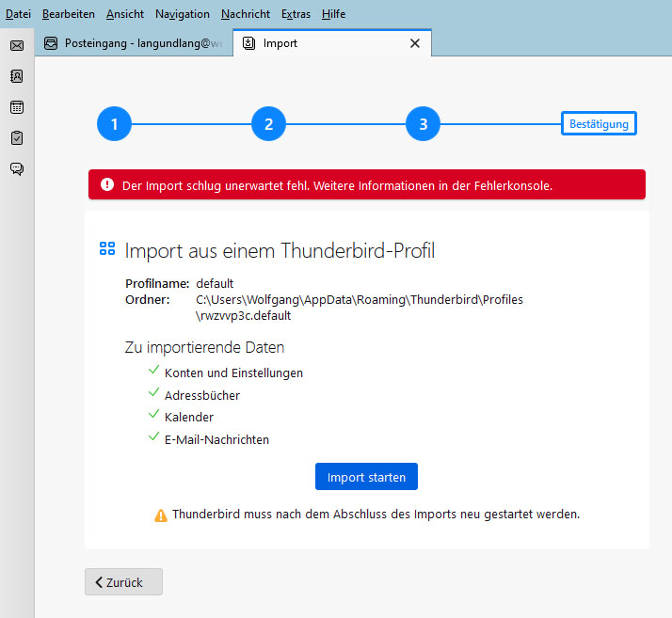This screenshot has height=618, width=672.
Task: Open the Extras menu
Action: [296, 14]
